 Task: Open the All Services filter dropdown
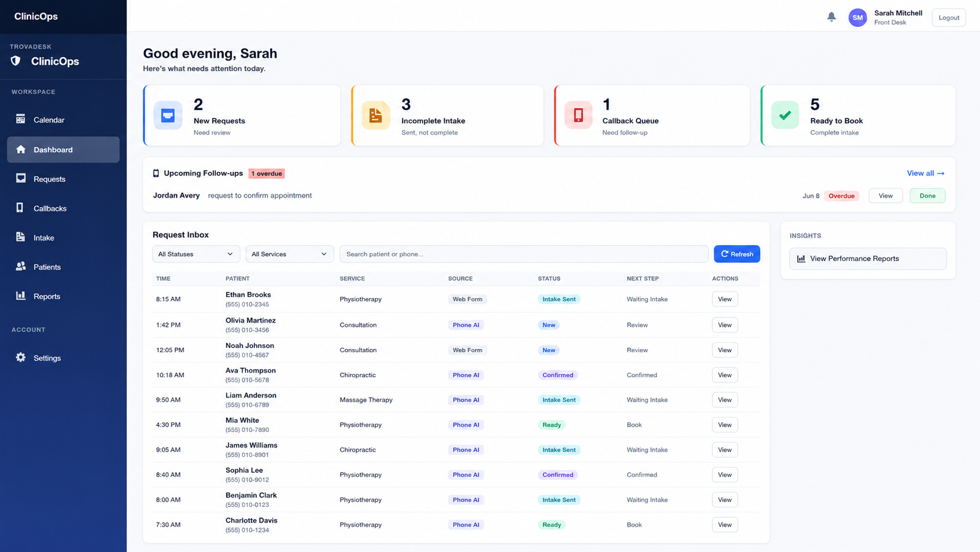[290, 254]
